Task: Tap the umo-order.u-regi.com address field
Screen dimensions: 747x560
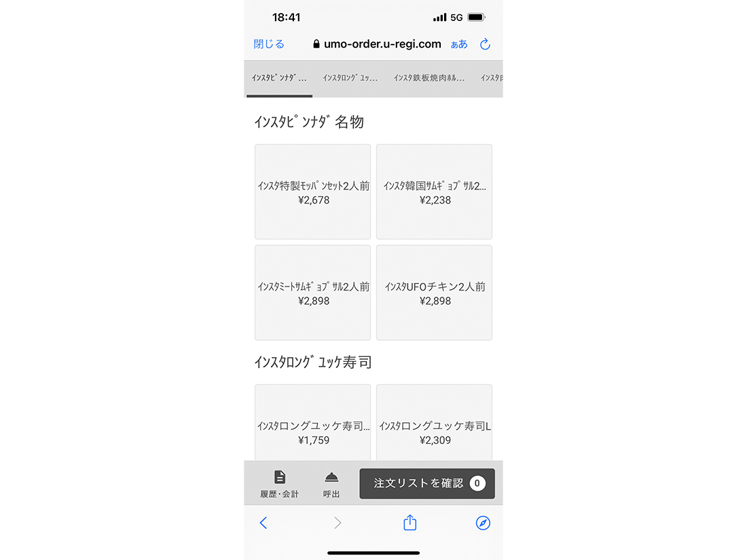Action: [x=377, y=44]
